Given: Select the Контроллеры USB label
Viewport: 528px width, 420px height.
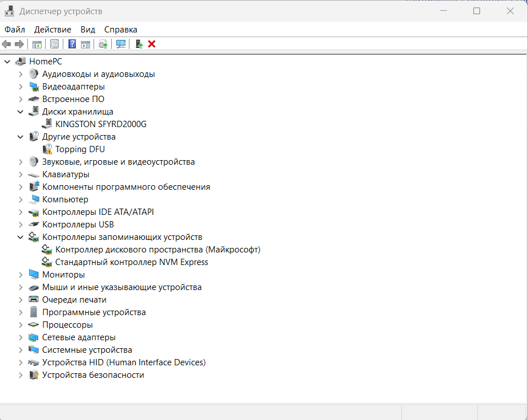Looking at the screenshot, I should coord(78,225).
